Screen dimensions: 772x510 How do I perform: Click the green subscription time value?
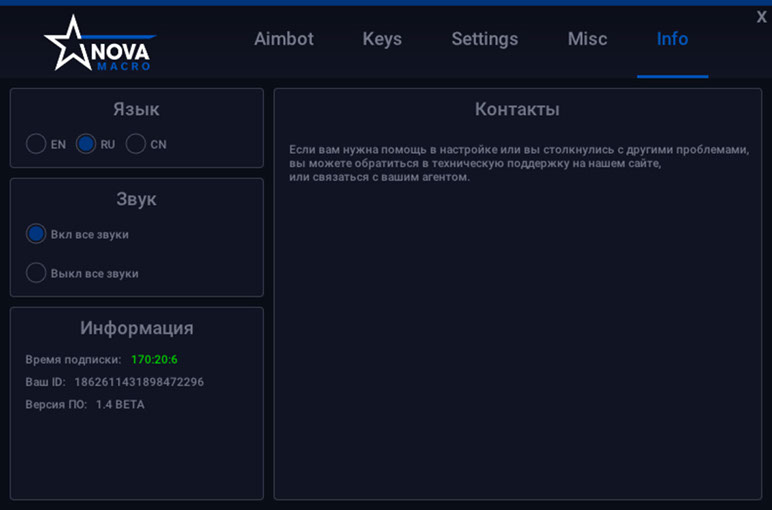[154, 359]
